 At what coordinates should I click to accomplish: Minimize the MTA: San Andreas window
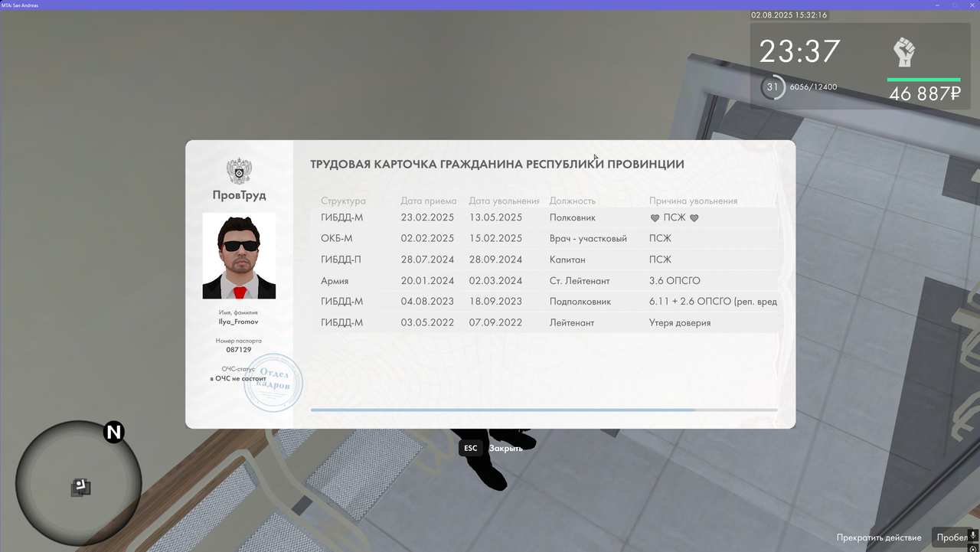[x=936, y=5]
